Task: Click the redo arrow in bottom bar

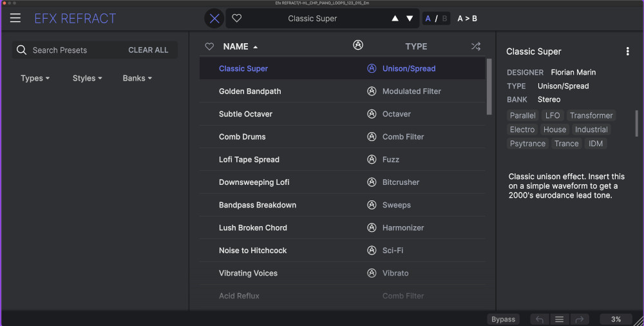Action: (x=579, y=319)
